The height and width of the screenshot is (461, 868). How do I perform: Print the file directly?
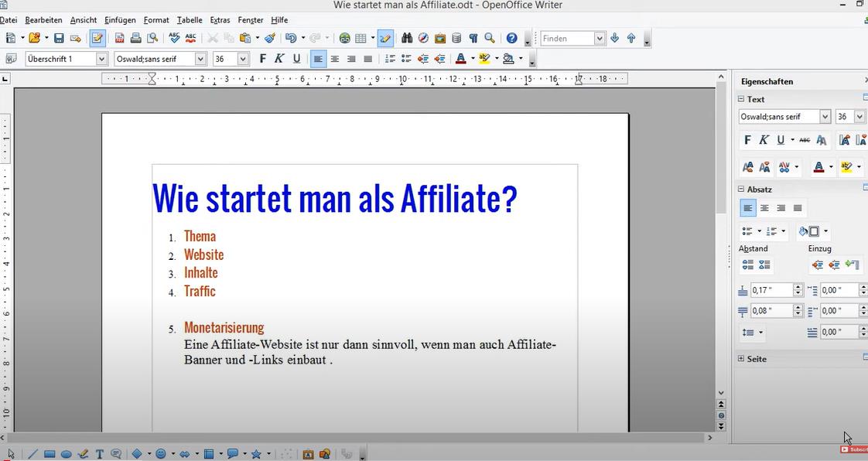pos(135,38)
